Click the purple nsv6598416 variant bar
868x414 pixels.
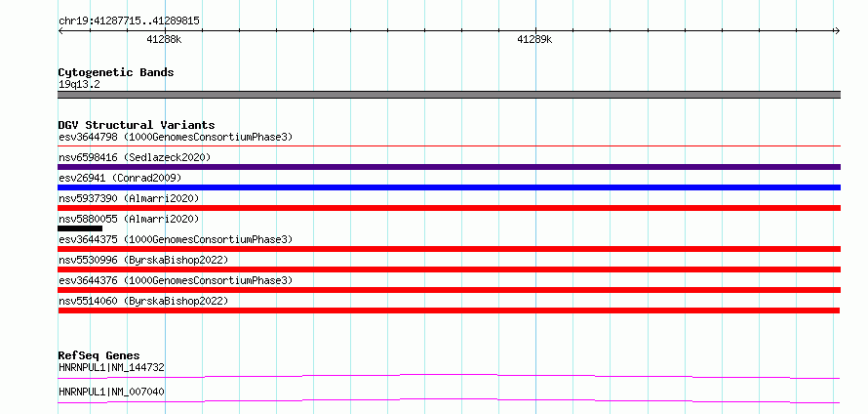pos(449,167)
